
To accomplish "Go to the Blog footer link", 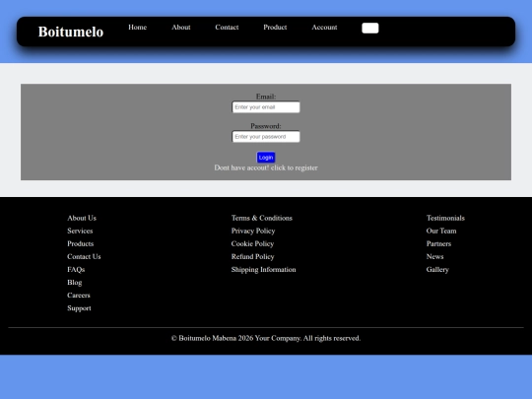I will coord(75,283).
